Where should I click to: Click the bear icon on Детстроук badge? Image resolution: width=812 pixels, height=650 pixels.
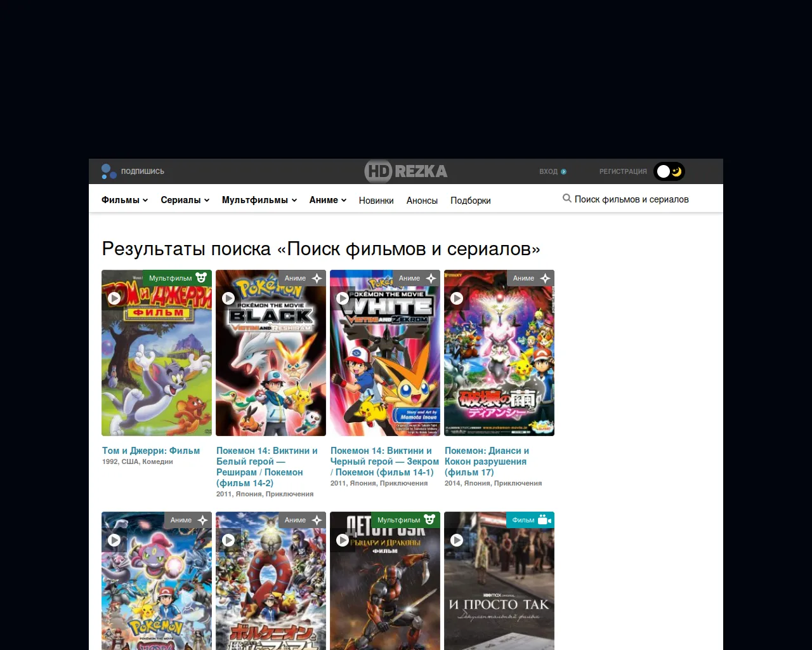pyautogui.click(x=429, y=520)
